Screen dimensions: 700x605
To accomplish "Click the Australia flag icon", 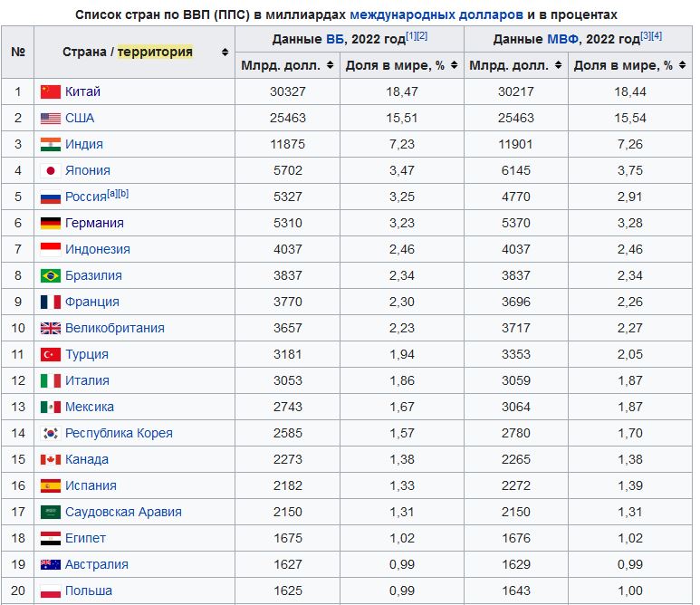I will [x=50, y=564].
